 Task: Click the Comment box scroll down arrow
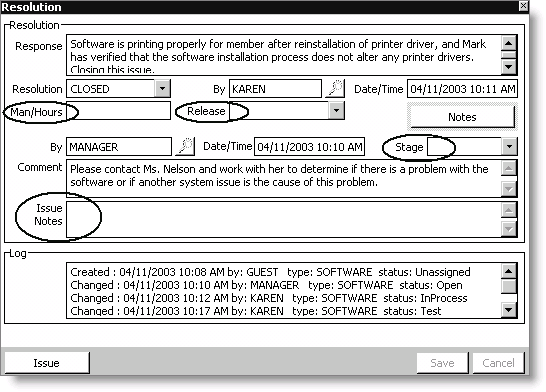pyautogui.click(x=509, y=189)
